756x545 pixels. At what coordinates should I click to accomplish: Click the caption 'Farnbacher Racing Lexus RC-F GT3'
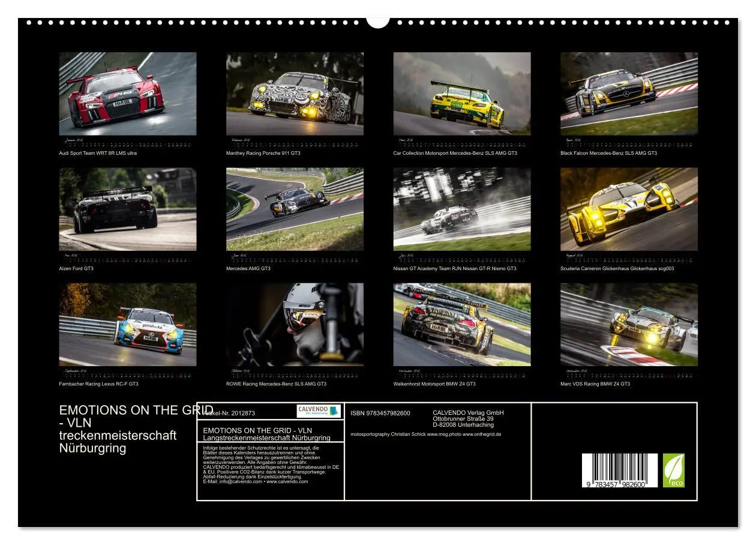98,384
